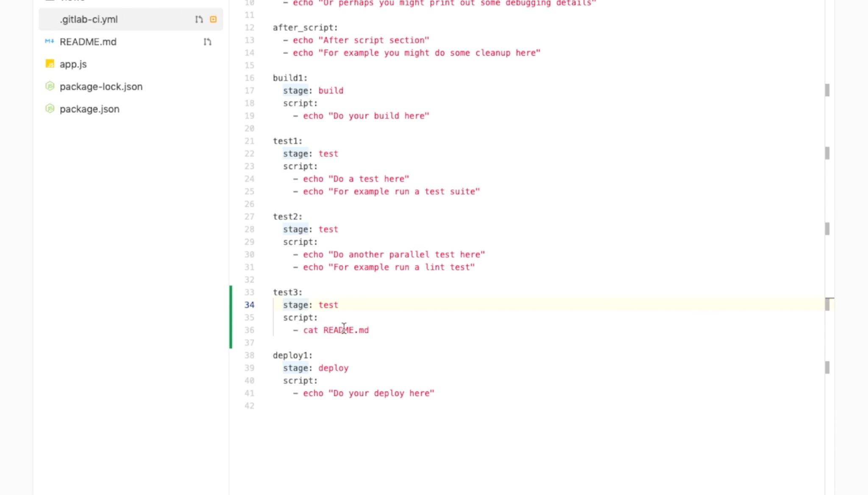868x495 pixels.
Task: Click echo "For example you might do some cleanup here"
Action: coord(416,53)
